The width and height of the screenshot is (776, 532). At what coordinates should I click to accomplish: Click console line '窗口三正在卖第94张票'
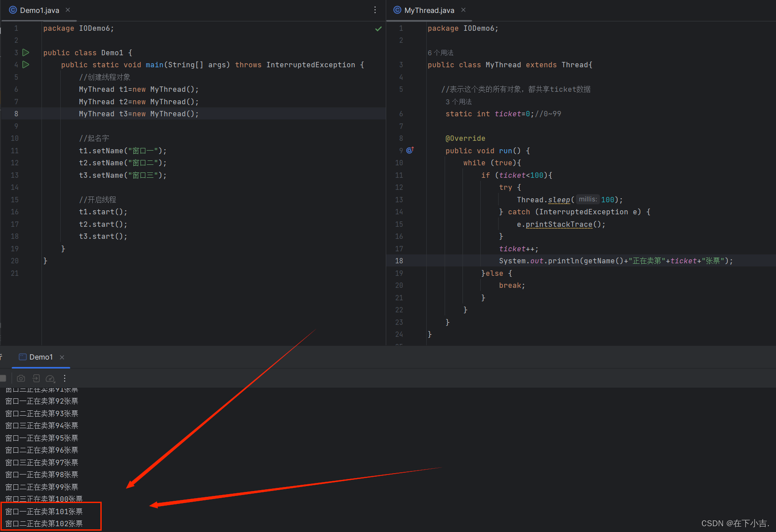point(42,426)
